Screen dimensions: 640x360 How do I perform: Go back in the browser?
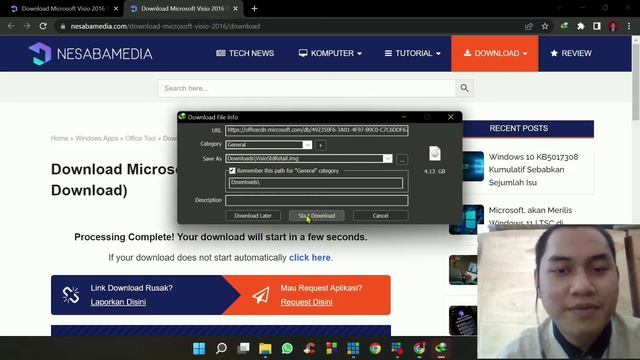(x=11, y=26)
